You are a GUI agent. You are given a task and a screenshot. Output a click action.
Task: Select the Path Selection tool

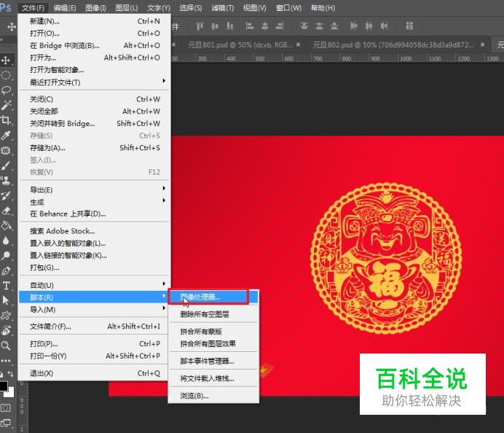(6, 300)
